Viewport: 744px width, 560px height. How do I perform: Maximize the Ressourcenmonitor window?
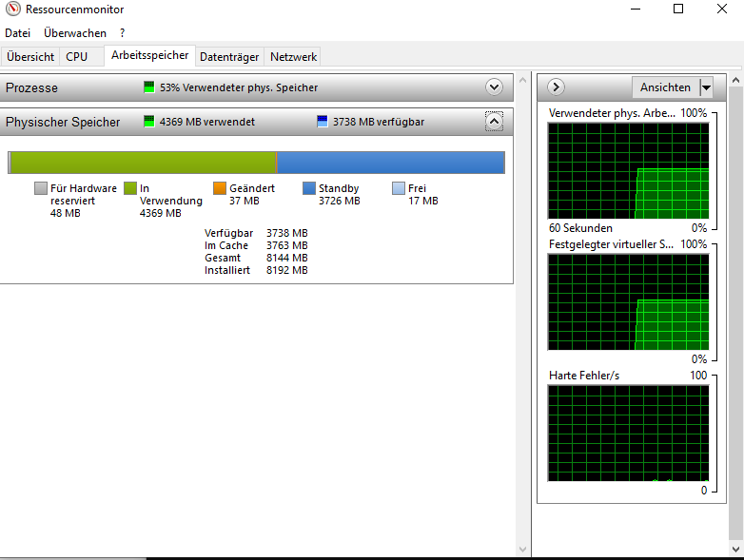click(x=678, y=9)
